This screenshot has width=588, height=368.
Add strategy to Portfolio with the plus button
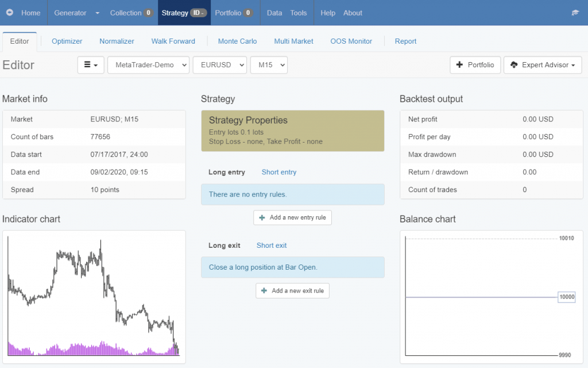coord(475,65)
